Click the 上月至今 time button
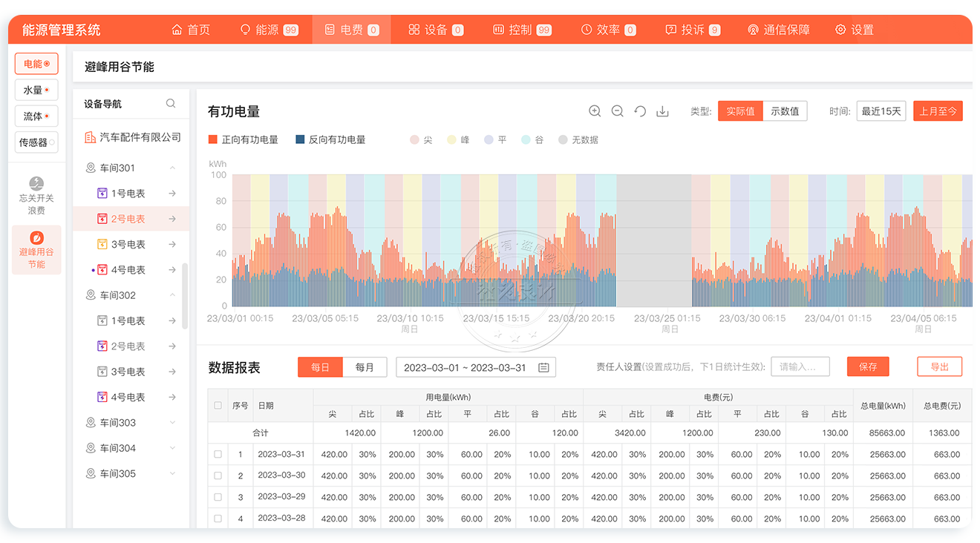 (x=938, y=111)
